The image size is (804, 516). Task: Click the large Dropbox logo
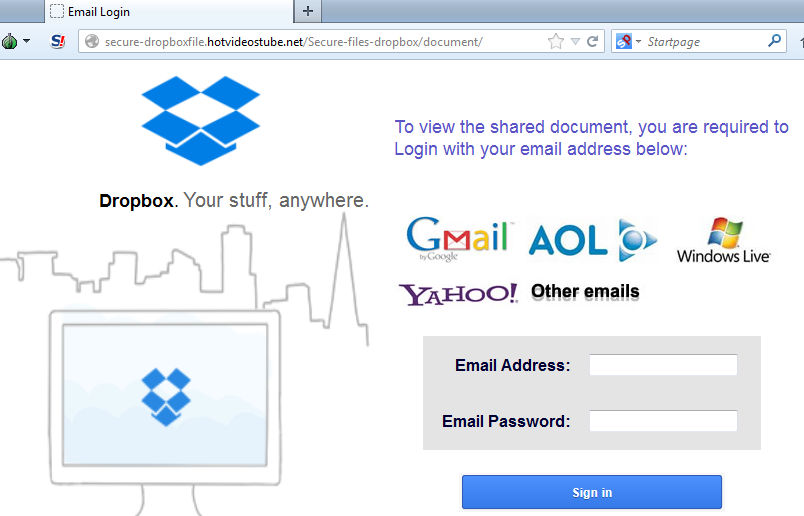tap(200, 121)
